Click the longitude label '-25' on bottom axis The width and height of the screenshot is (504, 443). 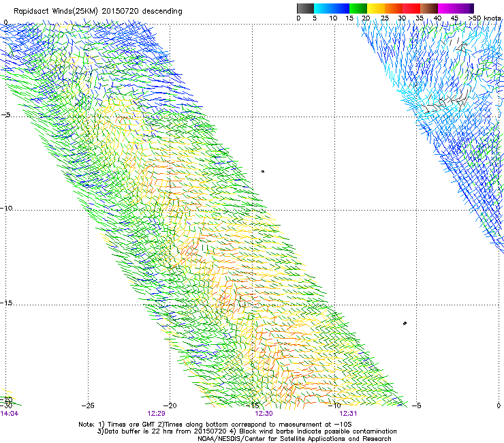(88, 406)
